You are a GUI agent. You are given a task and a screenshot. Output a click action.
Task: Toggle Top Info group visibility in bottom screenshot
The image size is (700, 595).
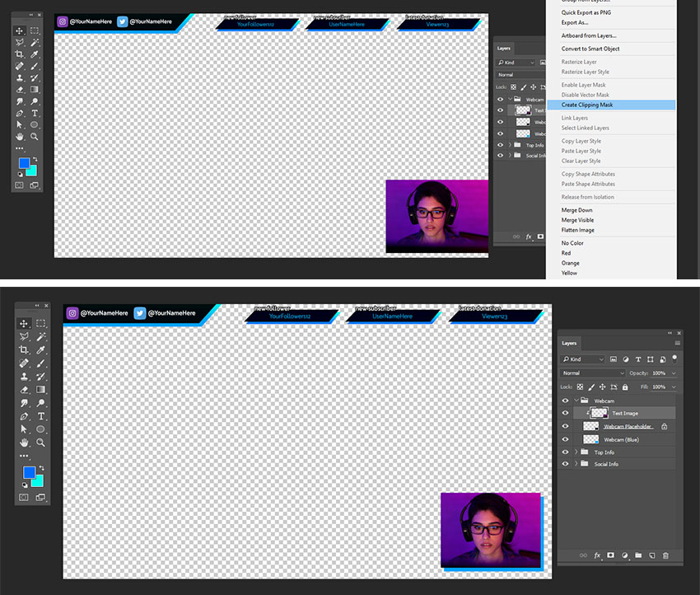click(x=565, y=452)
